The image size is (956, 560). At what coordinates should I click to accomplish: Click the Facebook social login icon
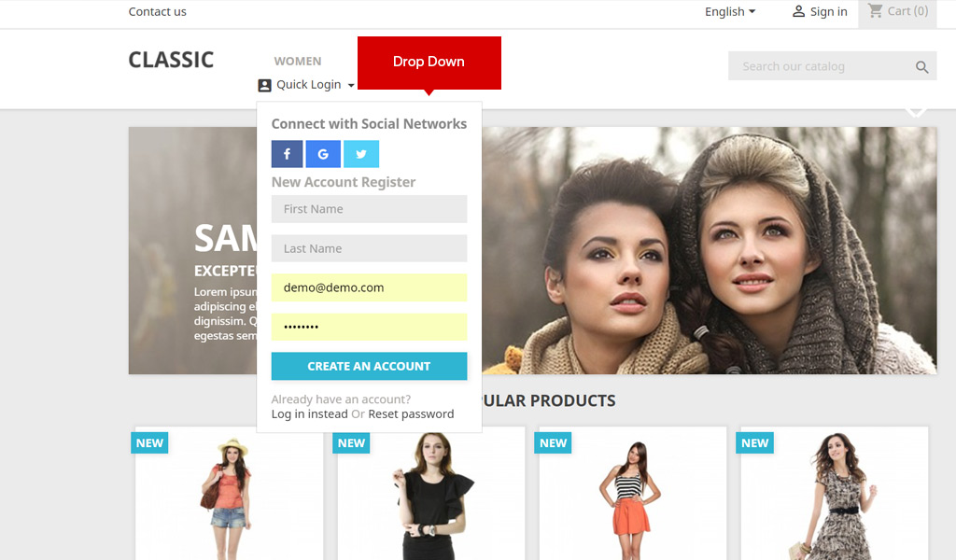[288, 154]
